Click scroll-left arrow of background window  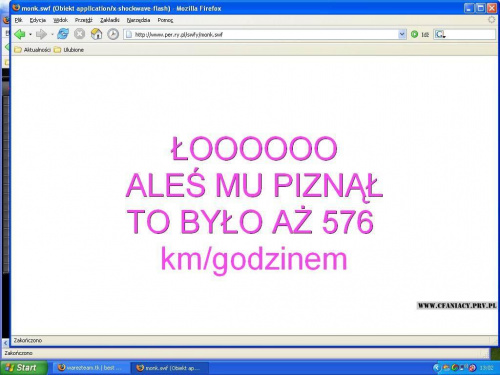pyautogui.click(x=5, y=342)
